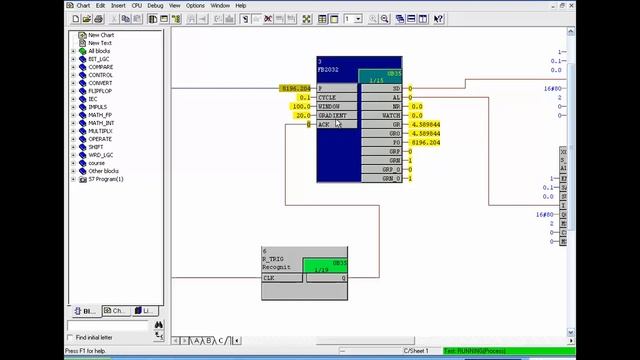Click the R_TRIG block header
This screenshot has width=640, height=360.
(304, 260)
